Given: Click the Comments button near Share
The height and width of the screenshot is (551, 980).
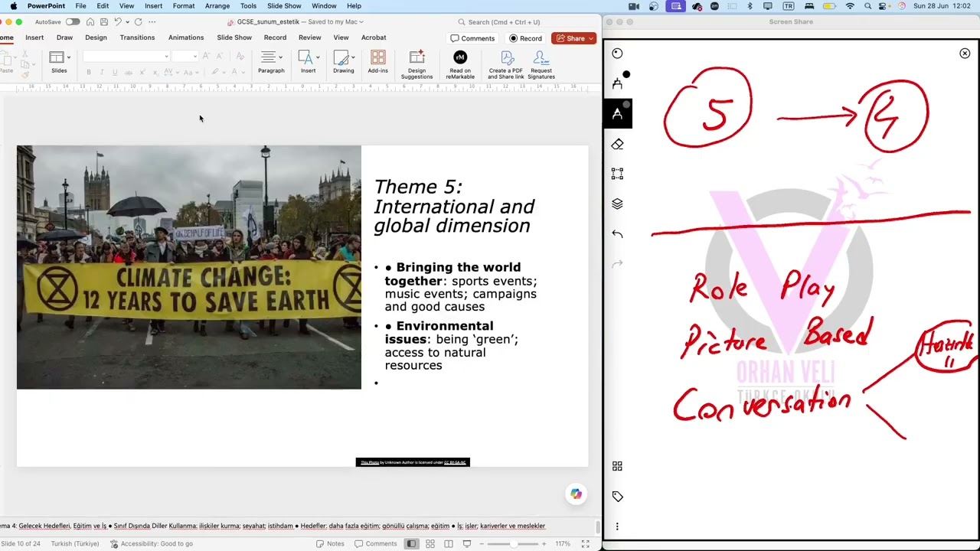Looking at the screenshot, I should click(472, 38).
